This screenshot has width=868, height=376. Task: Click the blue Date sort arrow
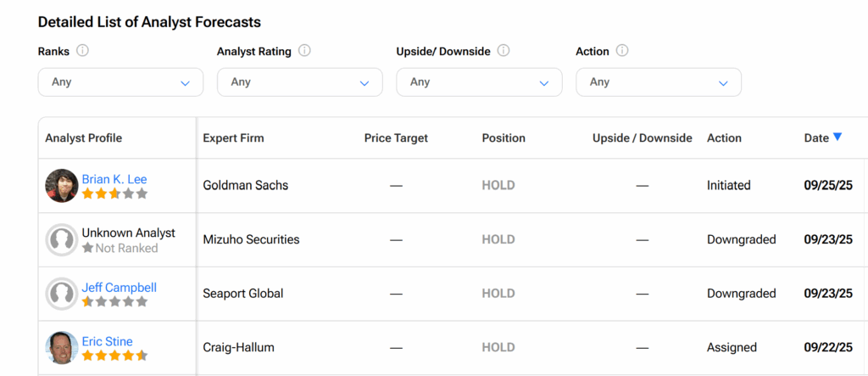pos(837,137)
